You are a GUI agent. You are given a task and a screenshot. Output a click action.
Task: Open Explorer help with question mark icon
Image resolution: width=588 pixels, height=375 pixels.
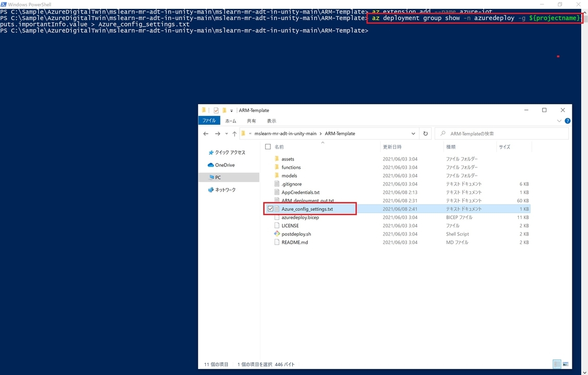567,121
